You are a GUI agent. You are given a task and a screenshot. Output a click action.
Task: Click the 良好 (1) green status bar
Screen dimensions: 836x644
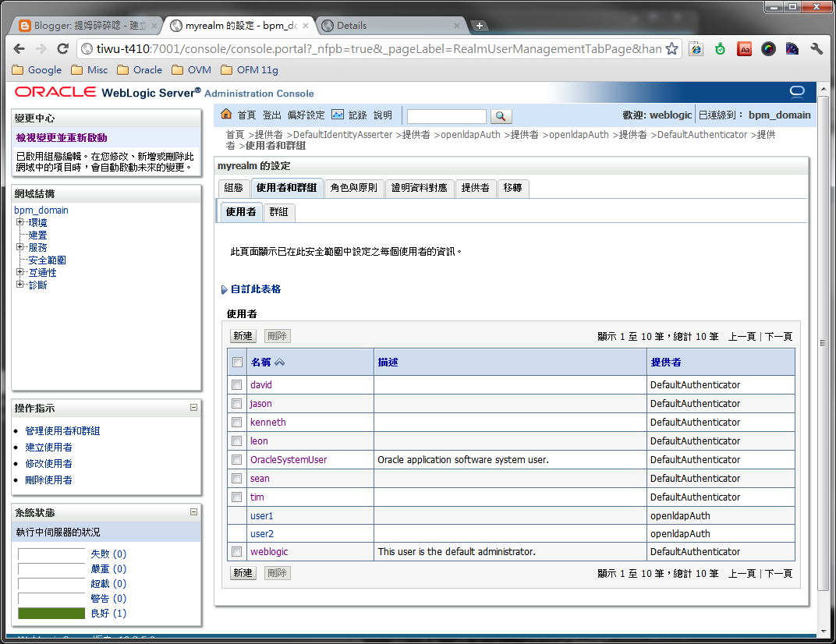pos(51,614)
